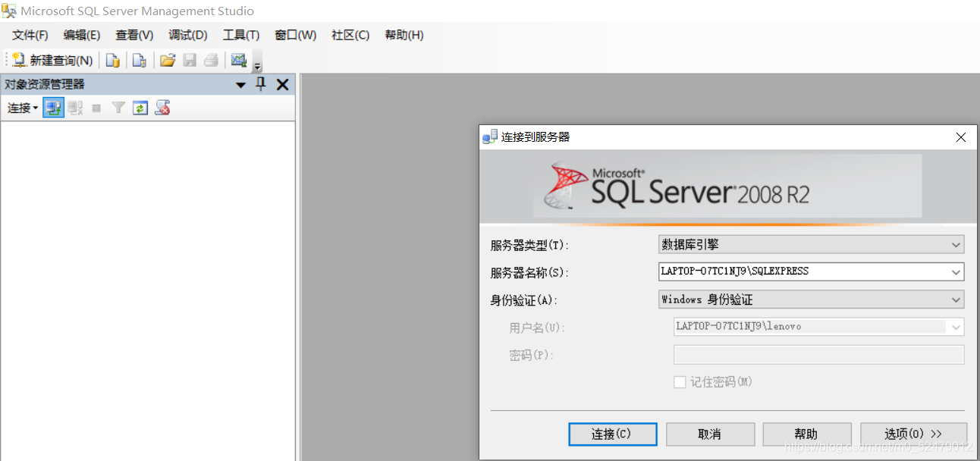Image resolution: width=980 pixels, height=461 pixels.
Task: Click the scroll with red error icon
Action: click(x=162, y=108)
